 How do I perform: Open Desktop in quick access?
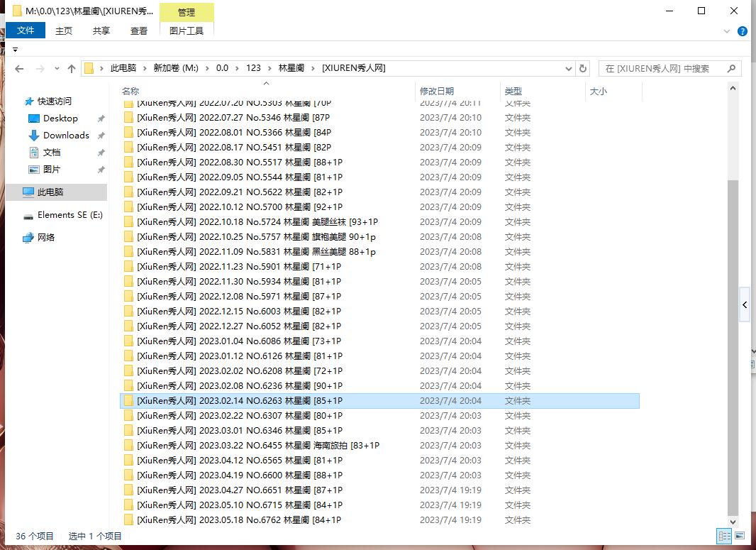60,119
